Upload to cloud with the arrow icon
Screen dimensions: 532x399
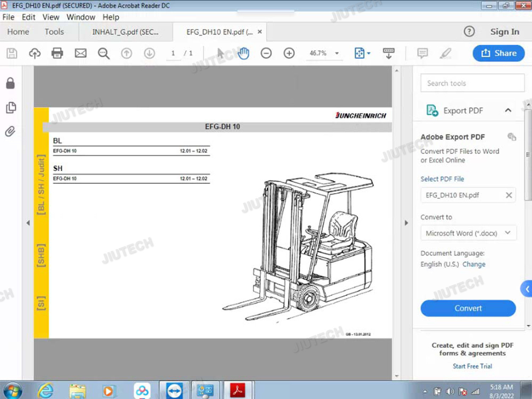pyautogui.click(x=34, y=53)
